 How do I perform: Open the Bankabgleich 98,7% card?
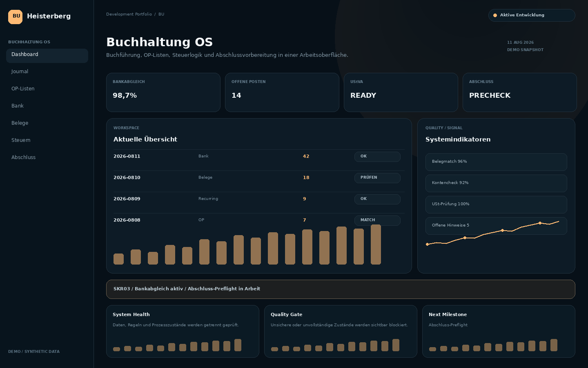click(x=163, y=92)
